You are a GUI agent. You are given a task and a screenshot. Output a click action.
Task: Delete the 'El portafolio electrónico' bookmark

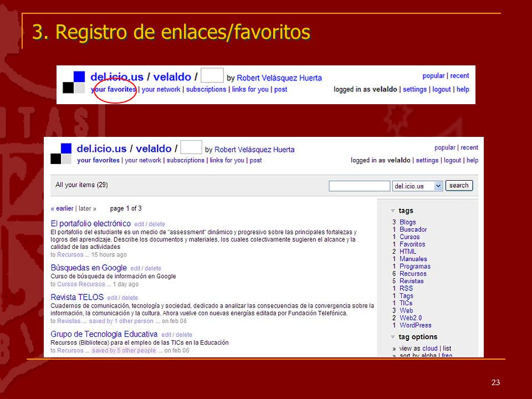(157, 224)
